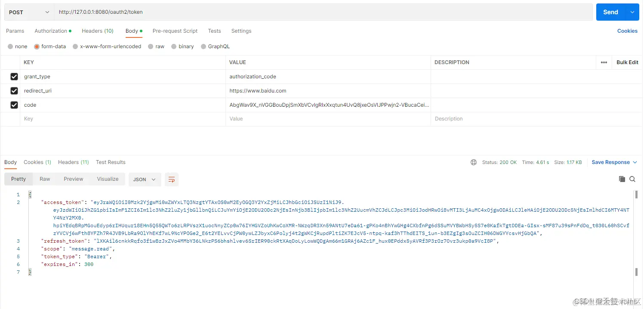Click the request URL input field
This screenshot has width=644, height=309.
323,12
